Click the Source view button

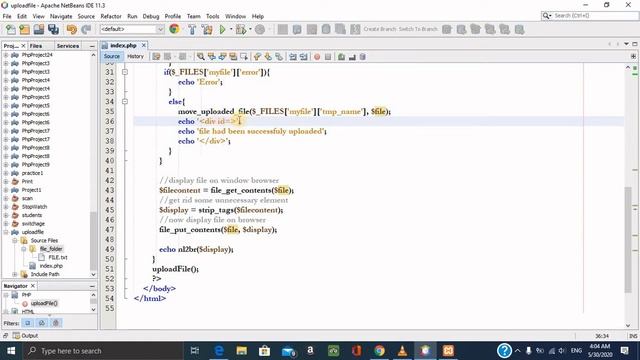[x=111, y=56]
